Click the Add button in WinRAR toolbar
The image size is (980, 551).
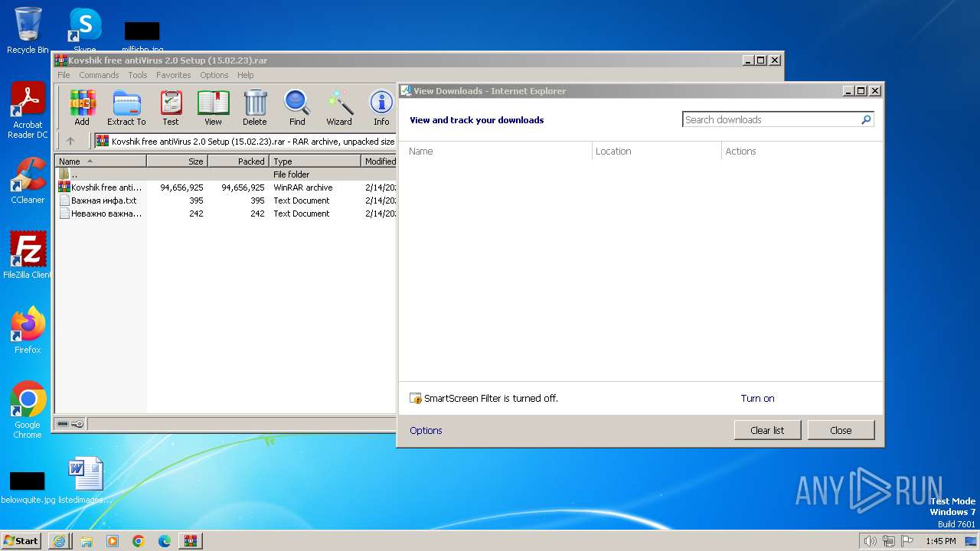pyautogui.click(x=82, y=107)
